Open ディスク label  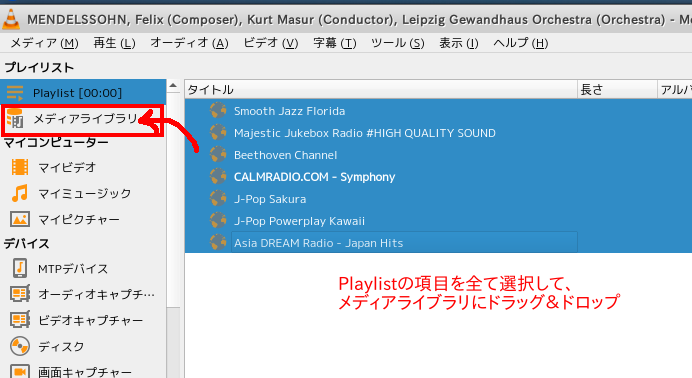coord(61,347)
